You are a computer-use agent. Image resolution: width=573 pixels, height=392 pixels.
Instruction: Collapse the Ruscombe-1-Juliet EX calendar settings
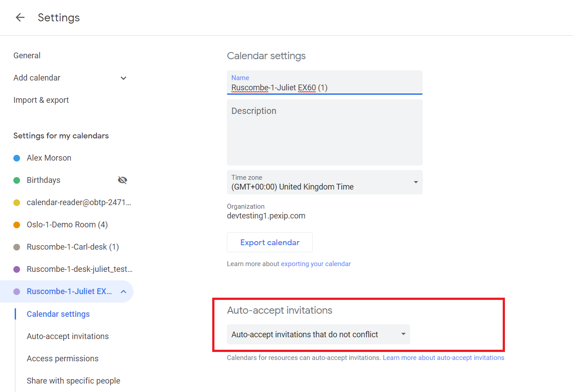click(x=124, y=291)
